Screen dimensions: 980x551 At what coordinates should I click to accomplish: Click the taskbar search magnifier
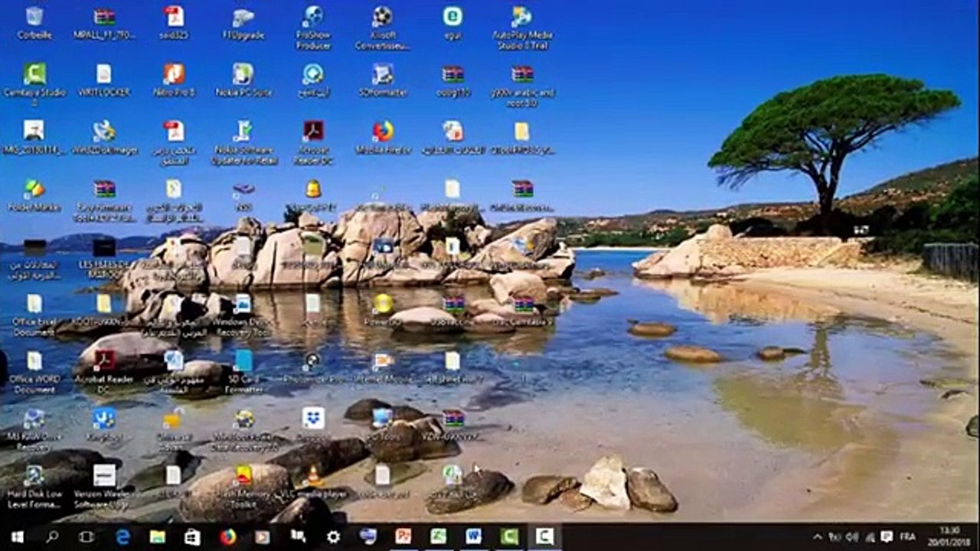pyautogui.click(x=52, y=536)
